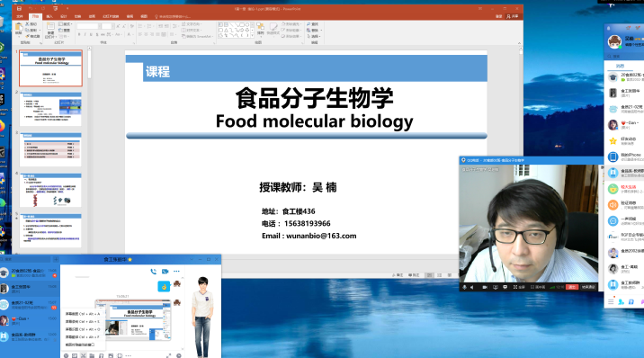This screenshot has width=644, height=358.
Task: Mute the speaker in the QQ call window
Action: pos(472,287)
